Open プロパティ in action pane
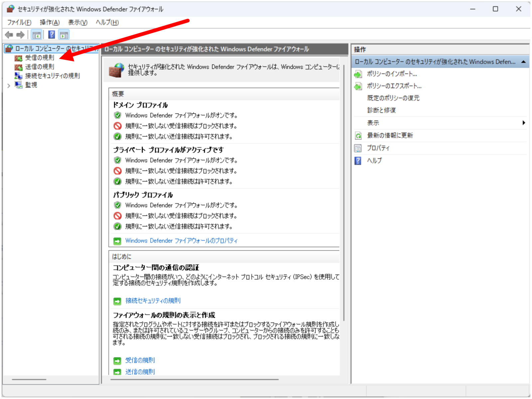Viewport: 532px width, 399px height. (378, 148)
